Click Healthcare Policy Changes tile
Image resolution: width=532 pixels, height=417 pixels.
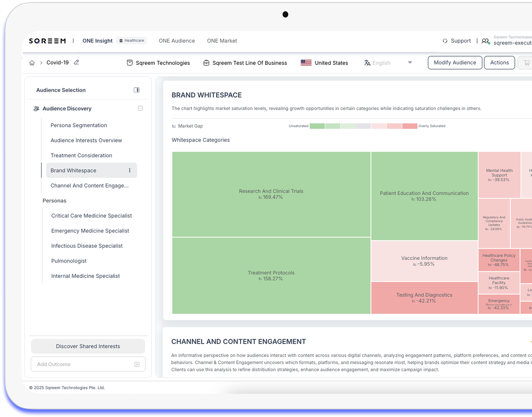tap(499, 260)
